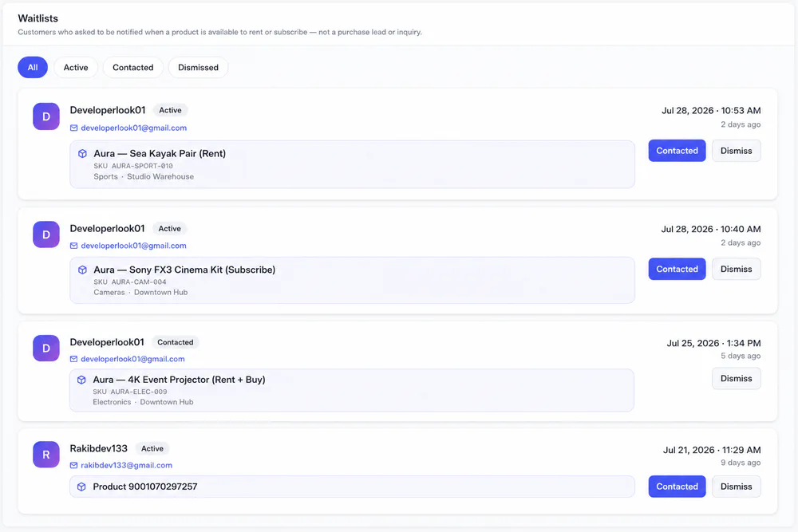
Task: Click the Electronics · Downtown Hub line
Action: (143, 402)
